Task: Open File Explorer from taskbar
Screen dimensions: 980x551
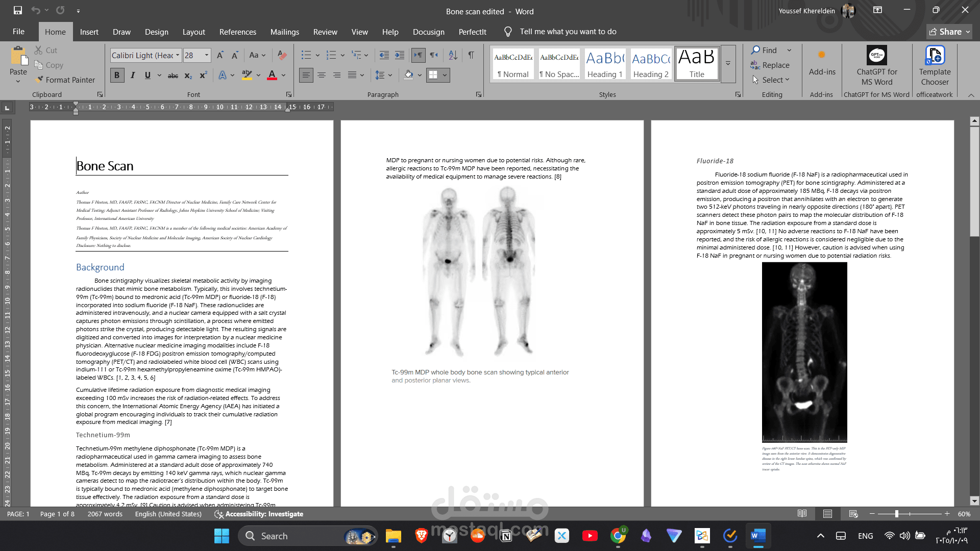Action: tap(394, 536)
